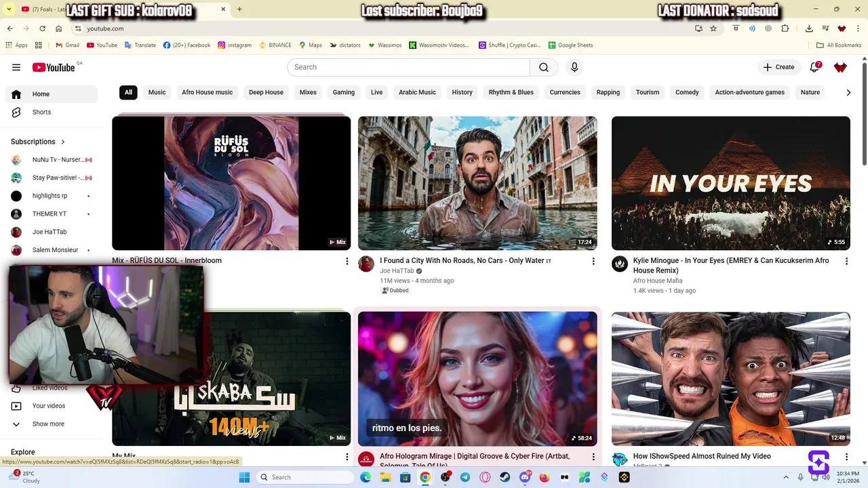This screenshot has height=488, width=868.
Task: Open Windows Start menu
Action: pyautogui.click(x=244, y=477)
